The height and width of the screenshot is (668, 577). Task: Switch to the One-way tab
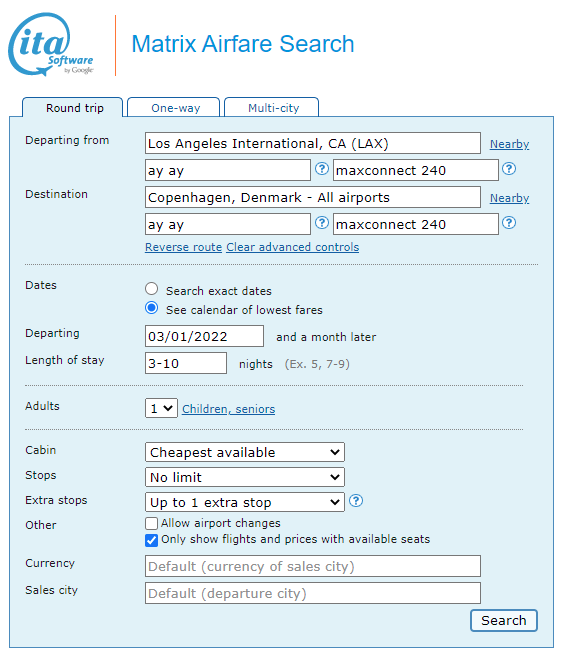point(174,107)
